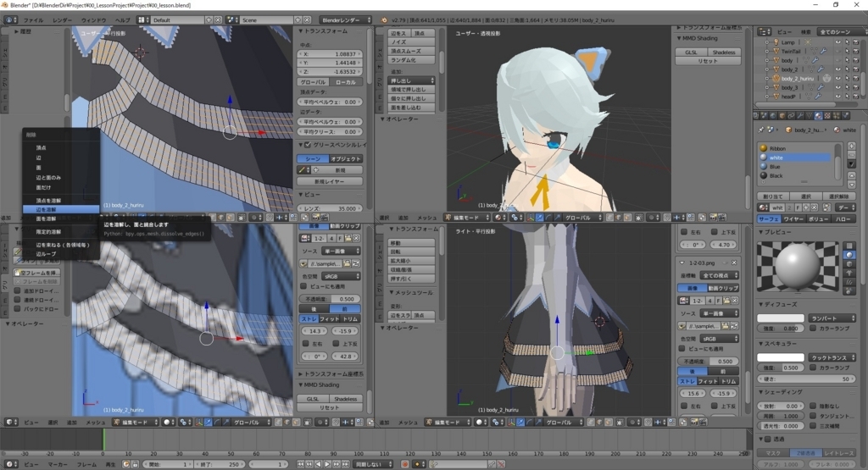Expand the body_3 outliner entry
This screenshot has height=470, width=868.
(x=766, y=87)
